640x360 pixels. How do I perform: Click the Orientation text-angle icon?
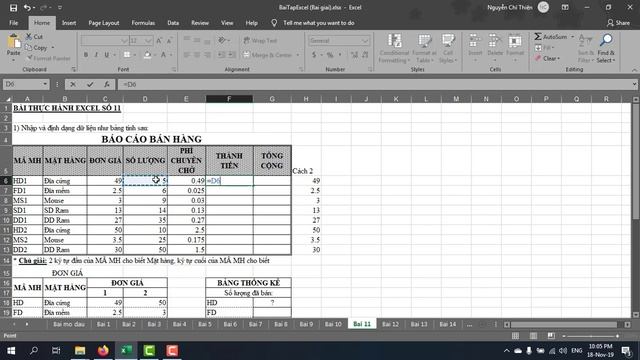click(222, 40)
